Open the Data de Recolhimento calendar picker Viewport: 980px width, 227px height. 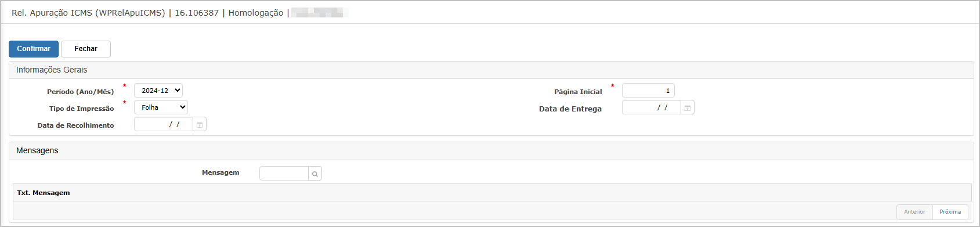pos(199,125)
